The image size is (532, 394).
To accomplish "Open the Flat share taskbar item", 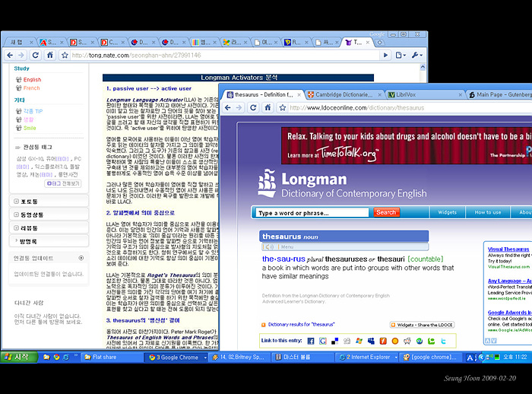I will 112,357.
